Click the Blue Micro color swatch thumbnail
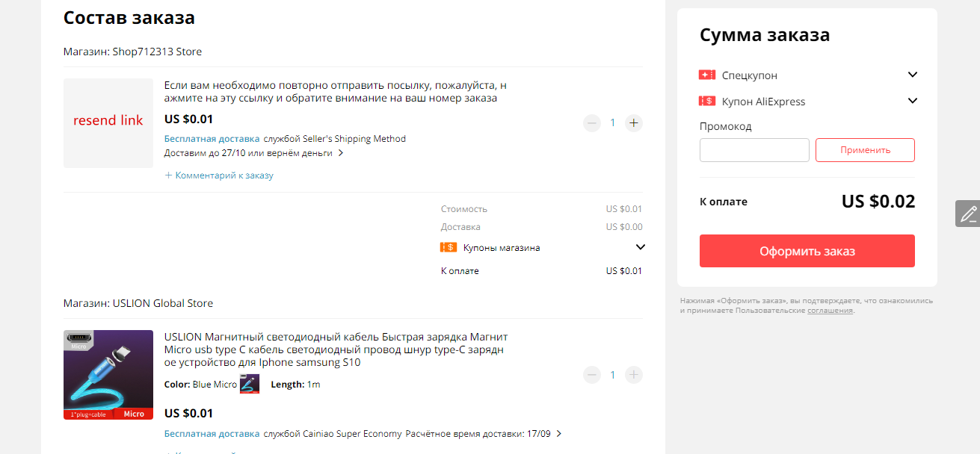Image resolution: width=980 pixels, height=454 pixels. [x=250, y=384]
